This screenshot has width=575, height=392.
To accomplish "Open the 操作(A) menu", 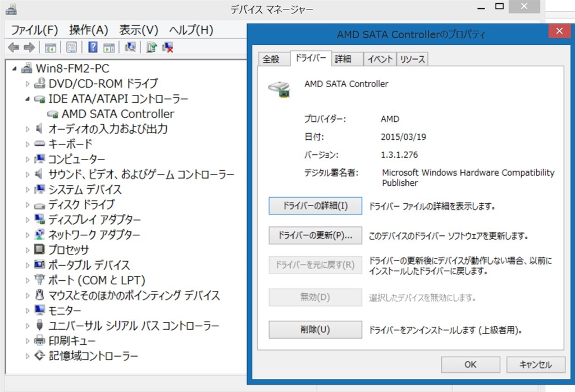I will pos(88,30).
